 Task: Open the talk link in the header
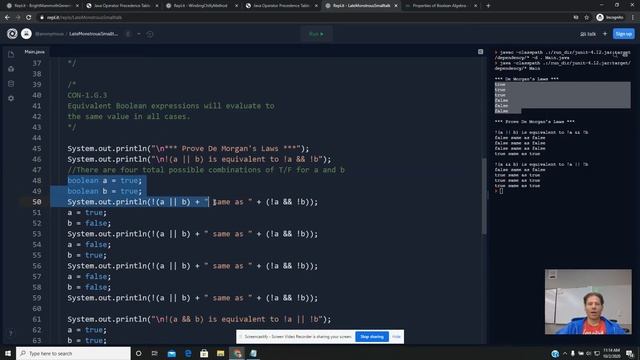point(588,34)
